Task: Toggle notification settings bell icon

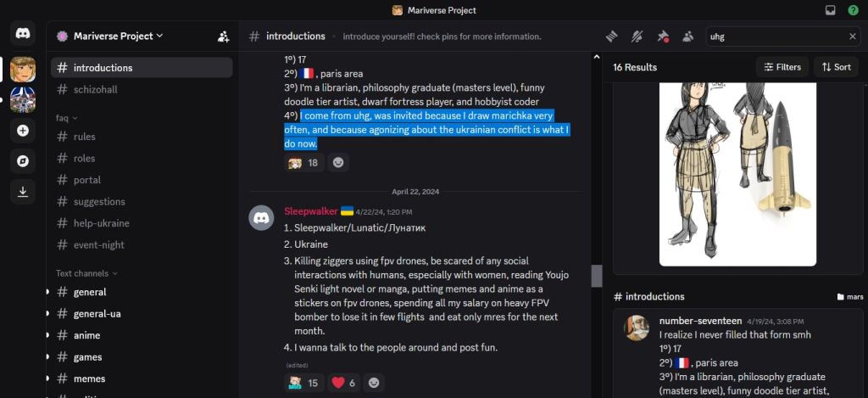Action: click(637, 36)
